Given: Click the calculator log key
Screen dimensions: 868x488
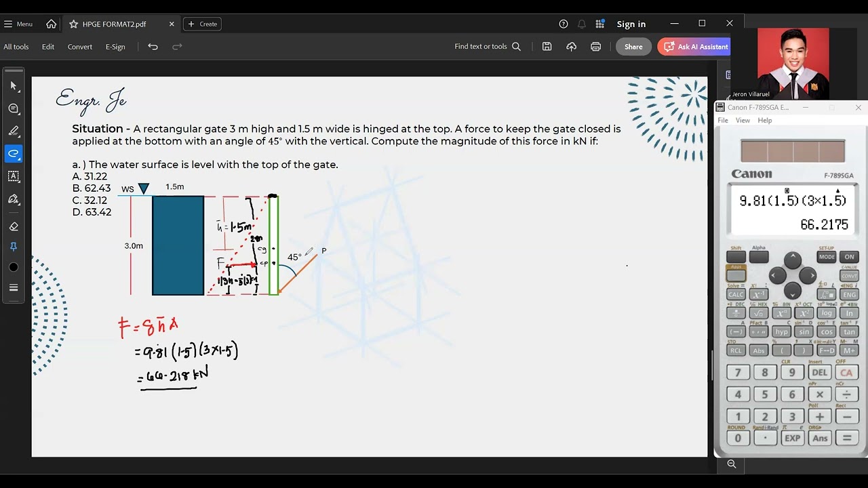Looking at the screenshot, I should click(x=827, y=313).
